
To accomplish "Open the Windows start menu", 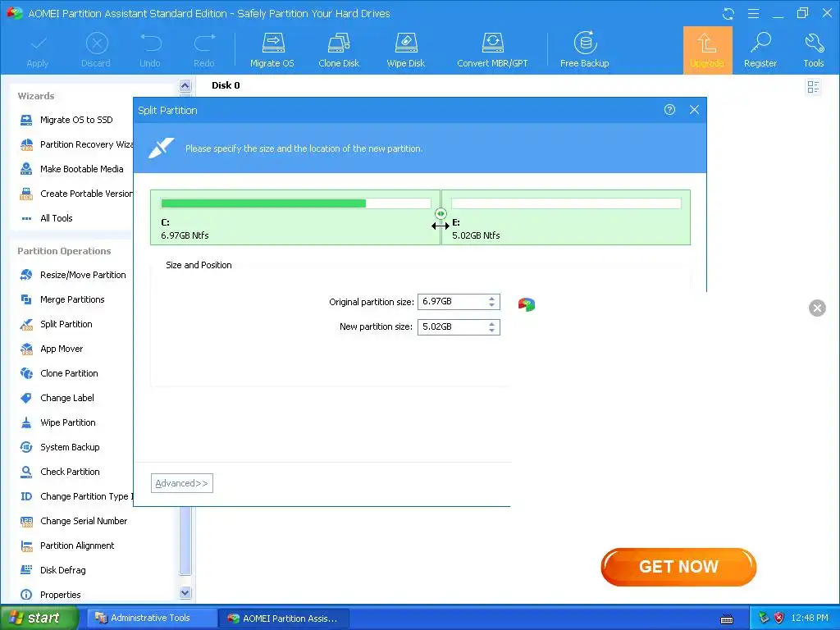I will 39,618.
